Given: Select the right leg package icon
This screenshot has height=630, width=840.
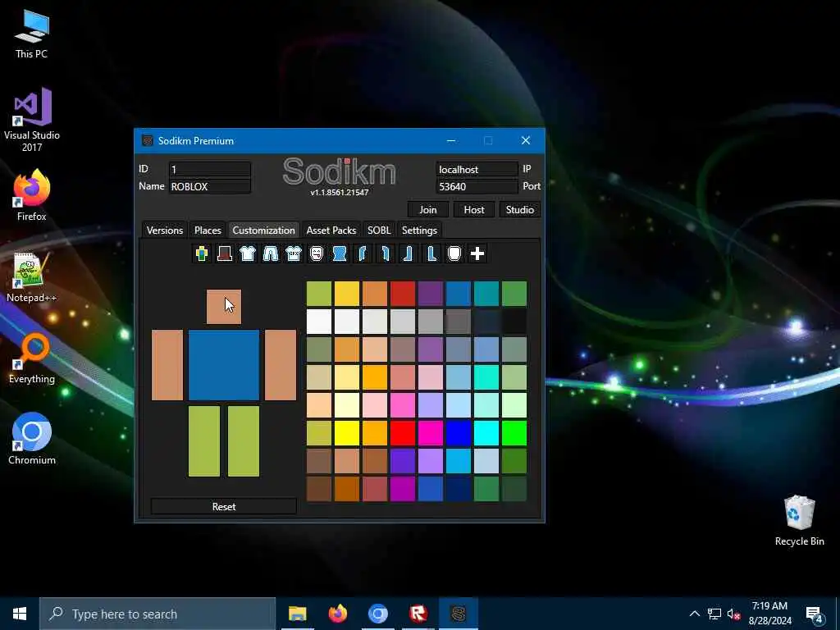Looking at the screenshot, I should (431, 253).
